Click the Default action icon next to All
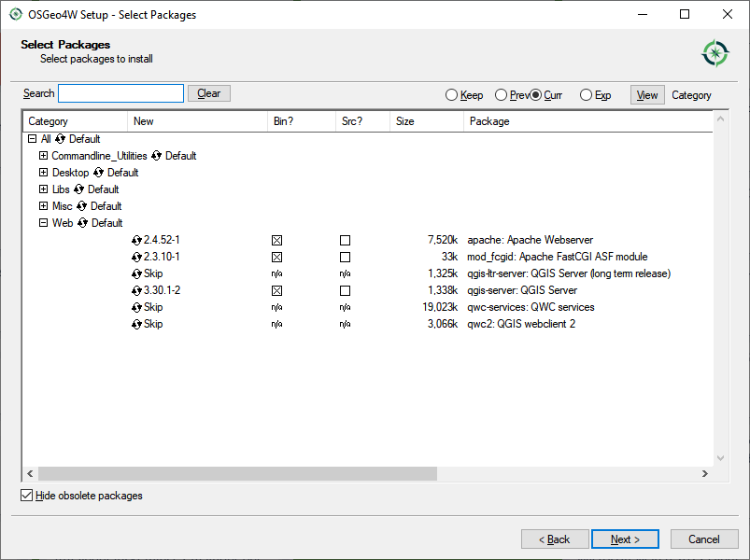The image size is (750, 560). click(60, 138)
